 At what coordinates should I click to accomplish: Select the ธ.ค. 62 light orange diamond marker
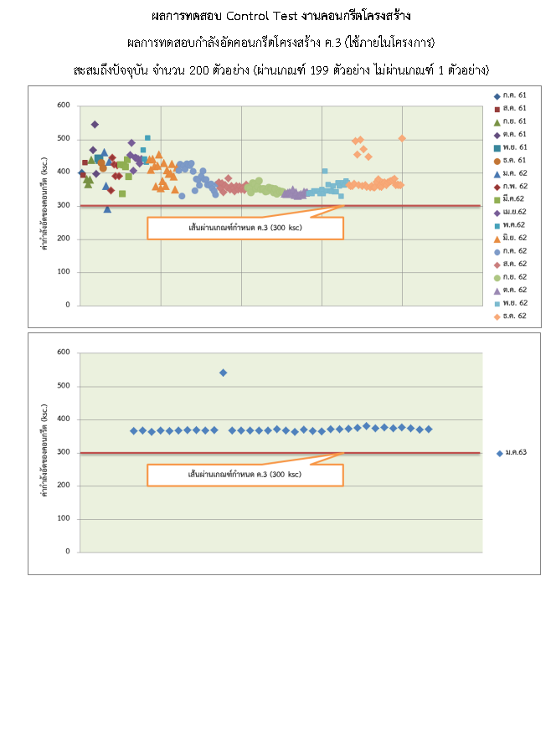tap(497, 316)
